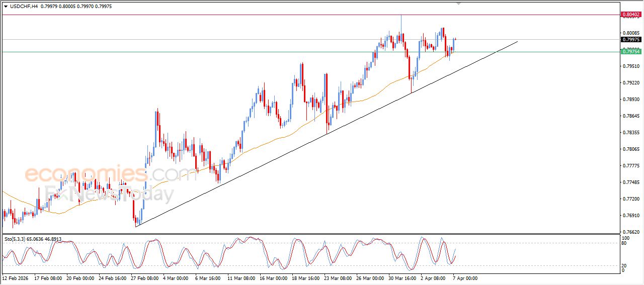Click the dropdown triangle beside USDCHF,H4
Viewport: 644px width, 285px height.
6,6
